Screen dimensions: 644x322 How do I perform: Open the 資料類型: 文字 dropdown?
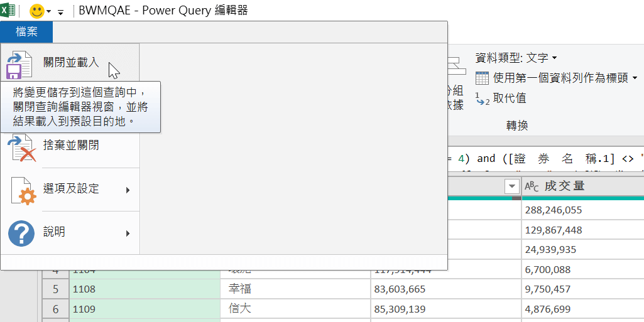point(516,58)
